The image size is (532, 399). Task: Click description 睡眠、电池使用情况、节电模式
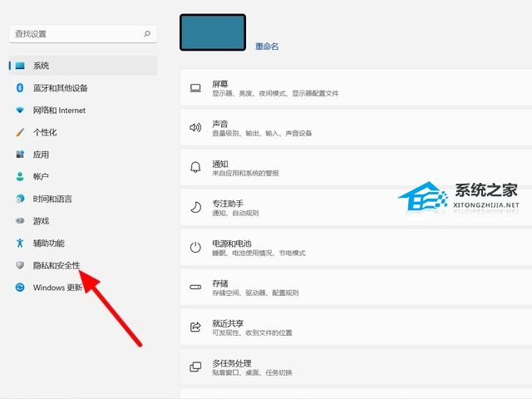[259, 253]
